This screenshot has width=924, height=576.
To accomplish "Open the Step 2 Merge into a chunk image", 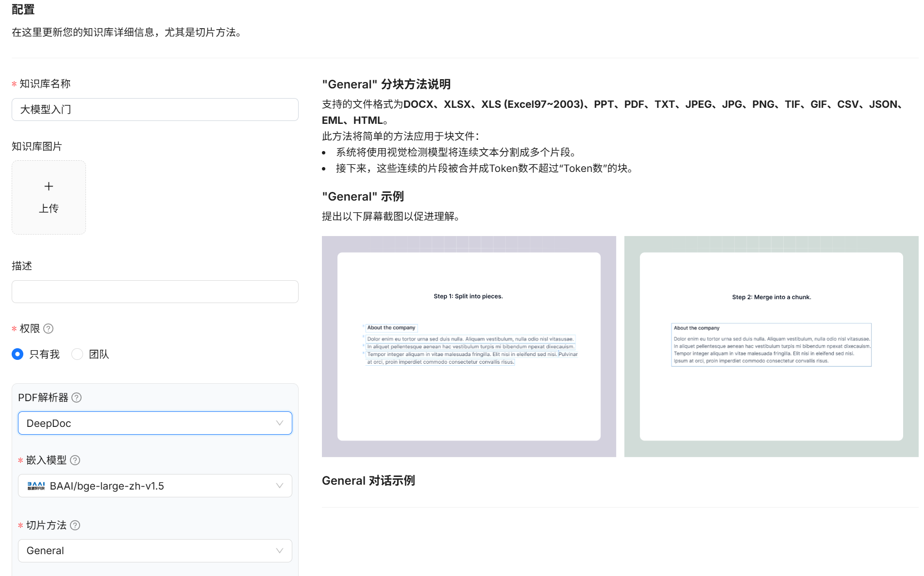I will pos(771,346).
